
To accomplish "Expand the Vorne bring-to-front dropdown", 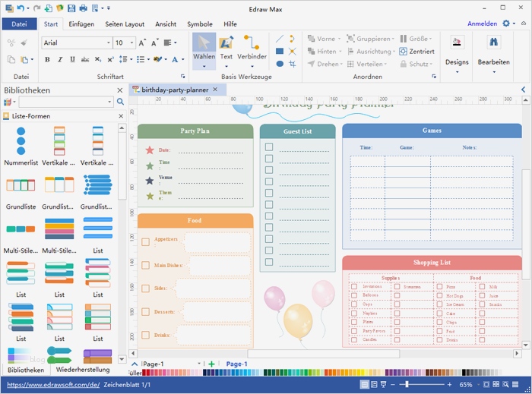I will coord(339,39).
